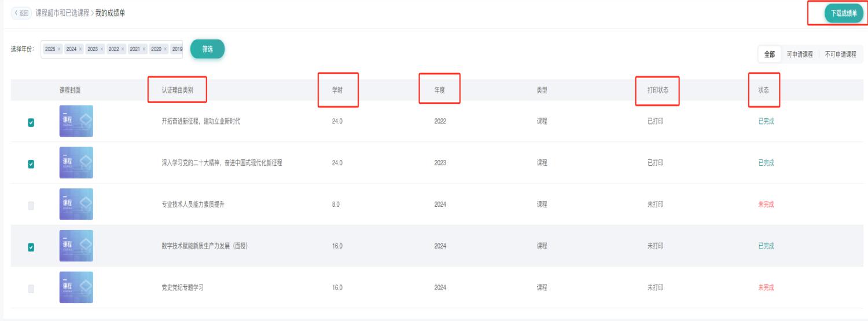The width and height of the screenshot is (868, 321).
Task: Go to 课程超市和已选课程 breadcrumb link
Action: tap(62, 13)
